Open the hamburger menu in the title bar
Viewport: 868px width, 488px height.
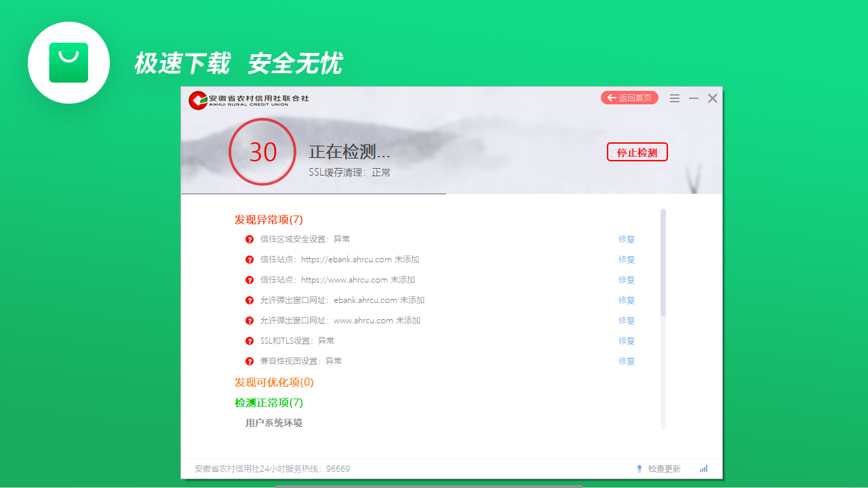[674, 98]
